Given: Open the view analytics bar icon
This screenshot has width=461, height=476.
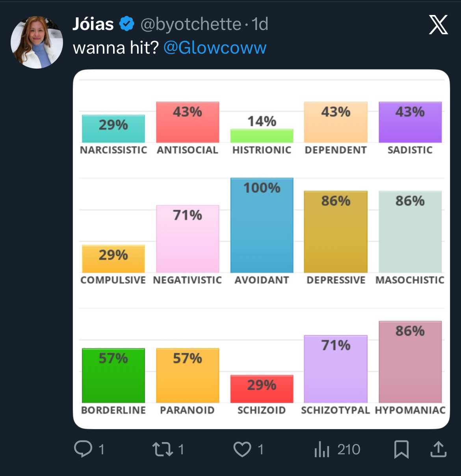Looking at the screenshot, I should [x=322, y=449].
